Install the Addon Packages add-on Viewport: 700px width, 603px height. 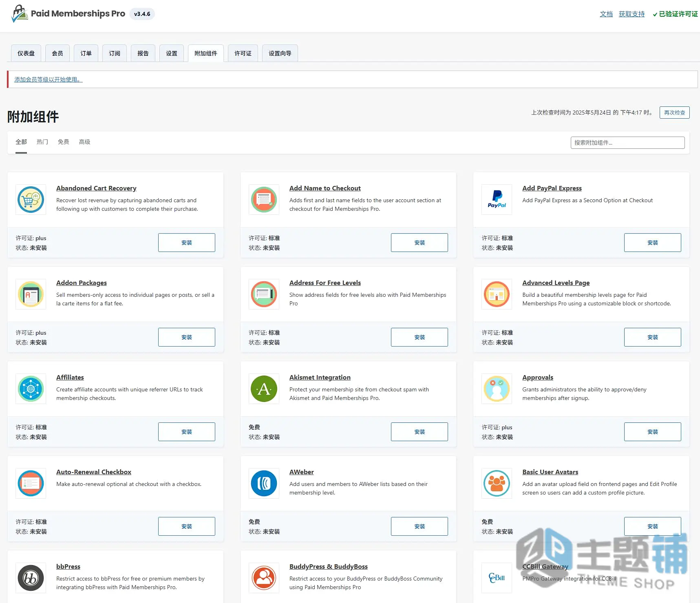click(x=187, y=337)
